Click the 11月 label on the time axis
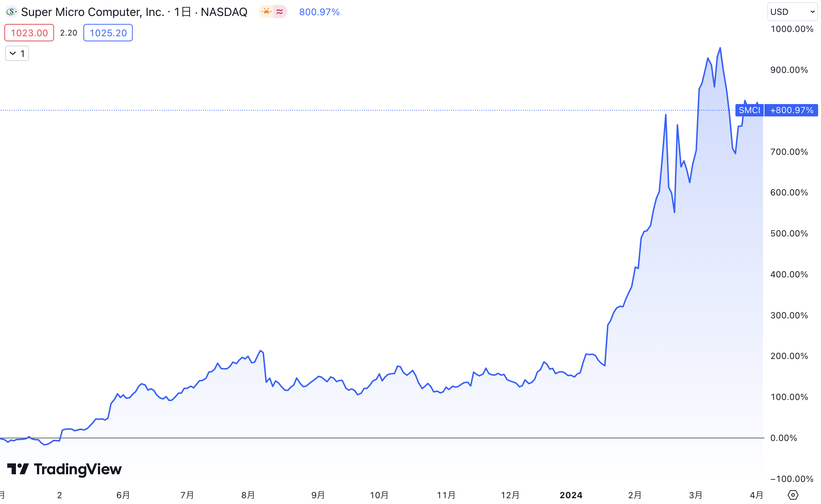 (x=446, y=495)
